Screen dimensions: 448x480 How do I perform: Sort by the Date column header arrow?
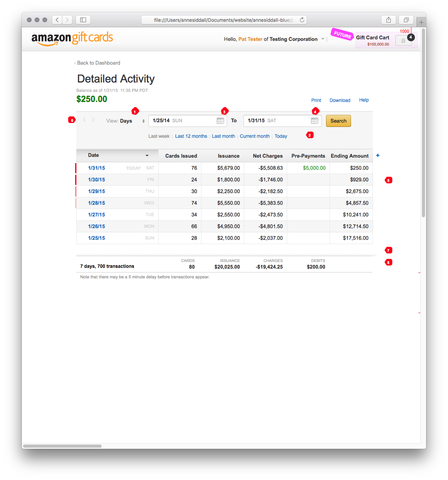147,155
